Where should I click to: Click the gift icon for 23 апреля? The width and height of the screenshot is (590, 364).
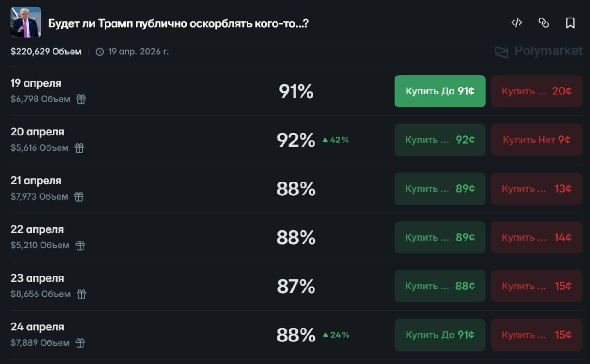81,294
